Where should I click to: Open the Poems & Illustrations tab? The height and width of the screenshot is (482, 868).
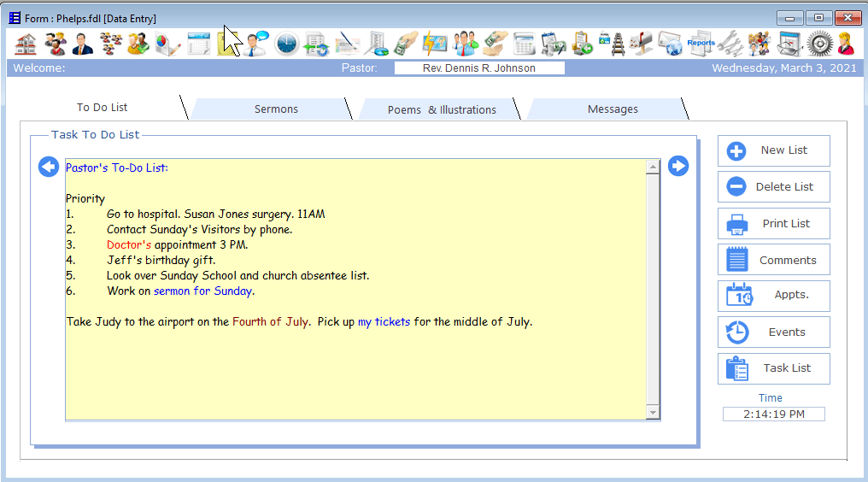click(x=442, y=109)
